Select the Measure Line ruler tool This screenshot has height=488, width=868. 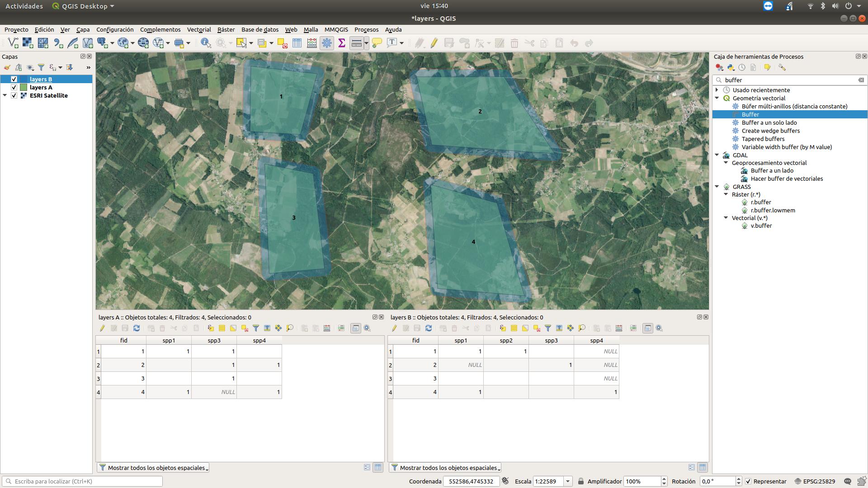tap(357, 43)
